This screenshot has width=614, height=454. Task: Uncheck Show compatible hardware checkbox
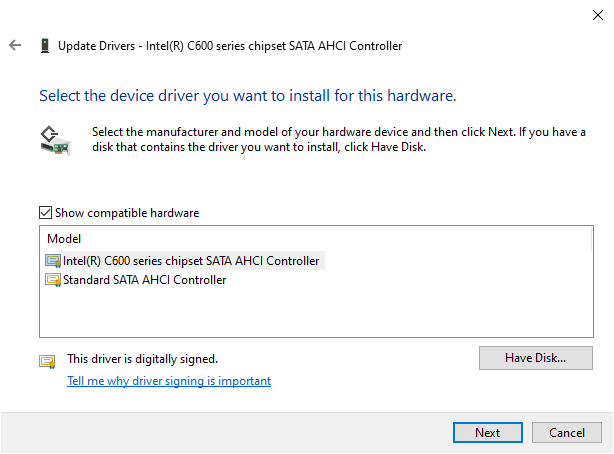(x=45, y=213)
